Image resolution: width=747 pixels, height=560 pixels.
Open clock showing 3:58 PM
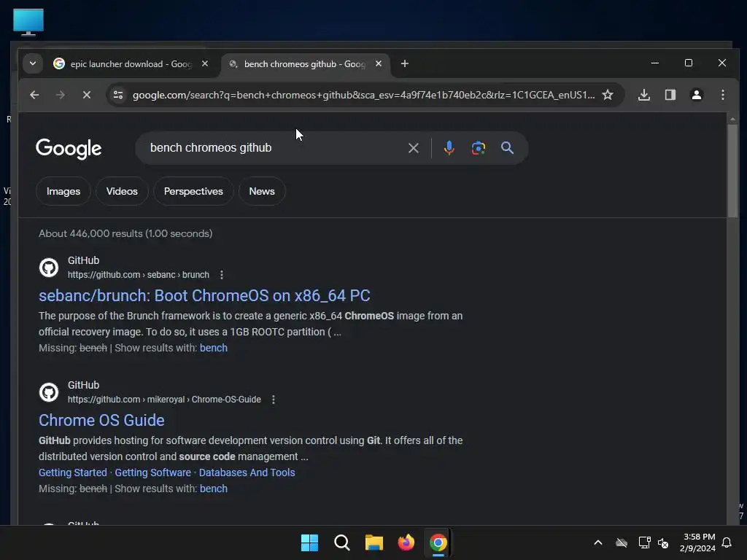point(698,542)
